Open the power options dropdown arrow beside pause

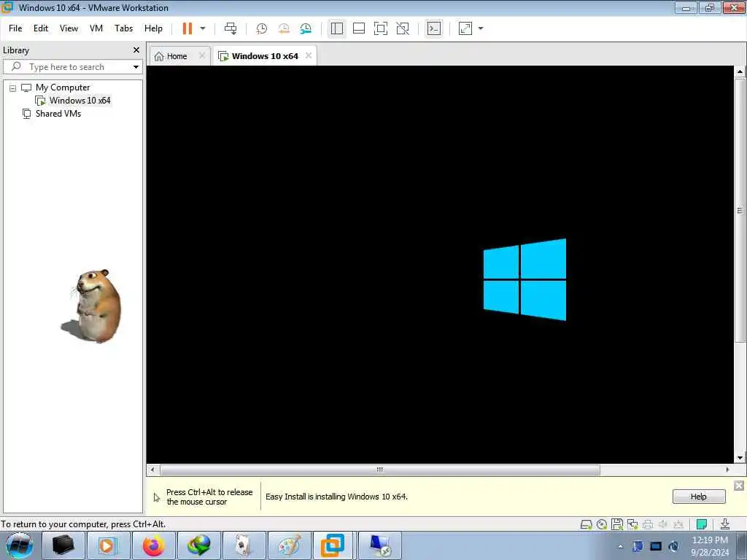[203, 28]
